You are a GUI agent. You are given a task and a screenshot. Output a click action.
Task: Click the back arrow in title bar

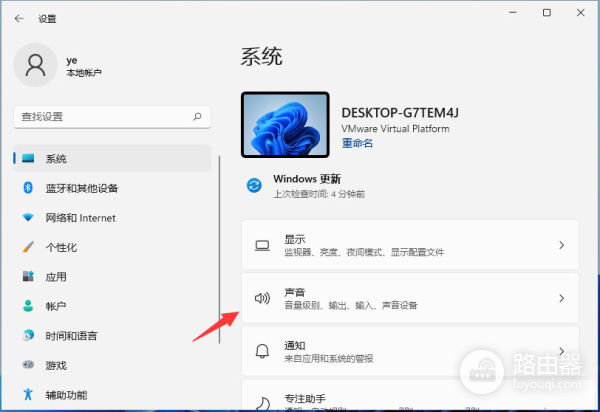(19, 18)
